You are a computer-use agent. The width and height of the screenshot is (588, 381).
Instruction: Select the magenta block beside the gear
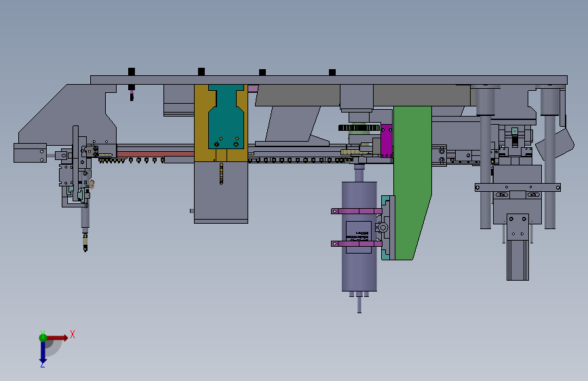(387, 140)
